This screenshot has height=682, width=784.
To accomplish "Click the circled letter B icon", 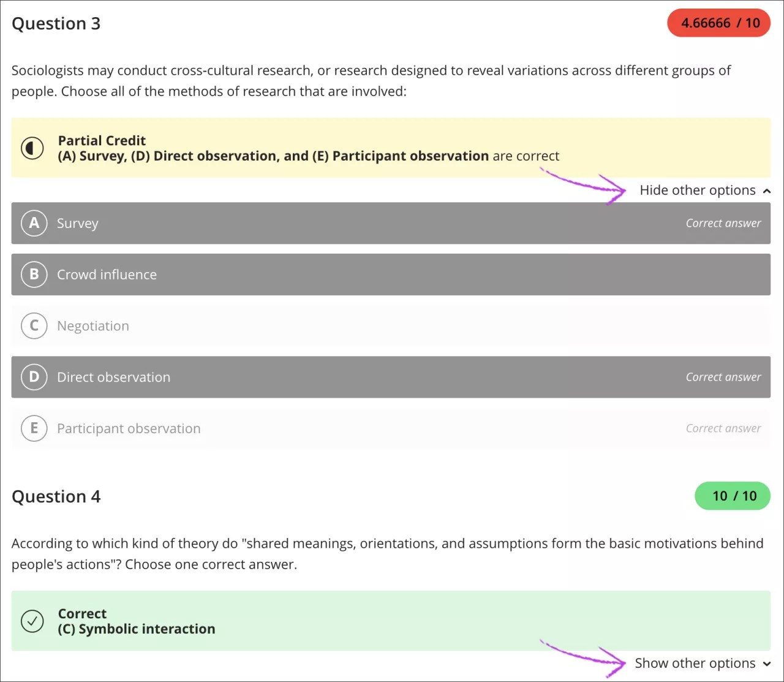I will [34, 275].
